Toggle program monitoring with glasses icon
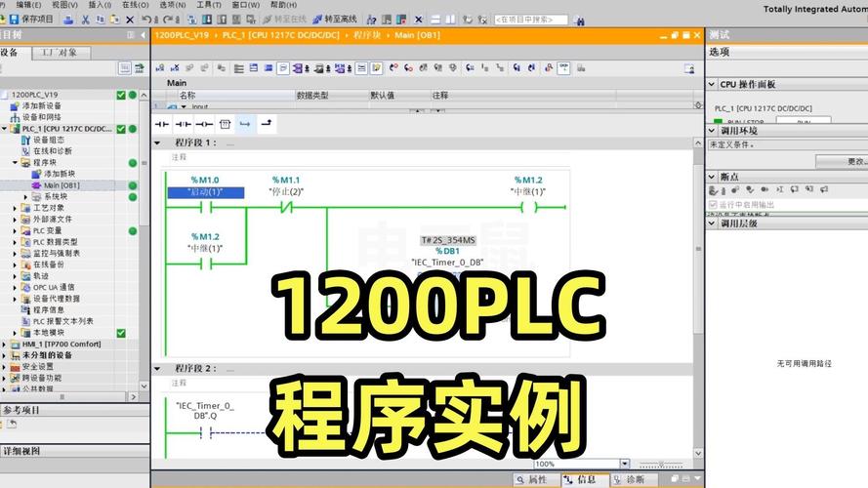Viewport: 868px width, 488px height. 564,68
